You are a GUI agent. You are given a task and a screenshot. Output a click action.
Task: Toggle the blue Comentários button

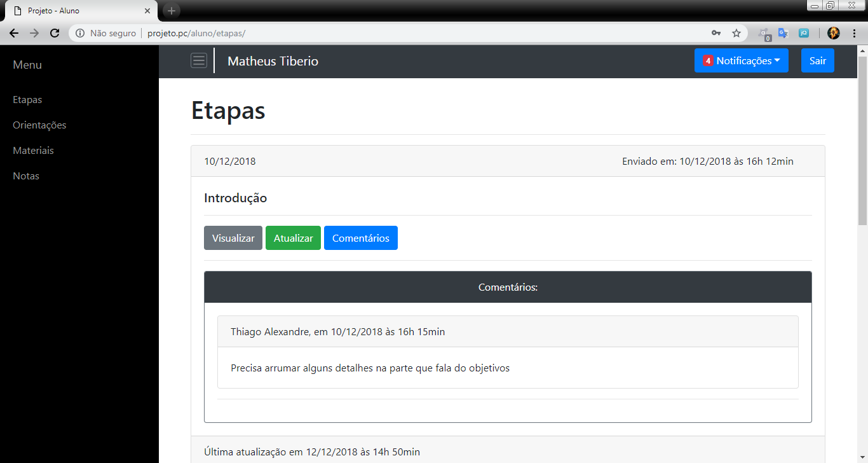tap(361, 238)
